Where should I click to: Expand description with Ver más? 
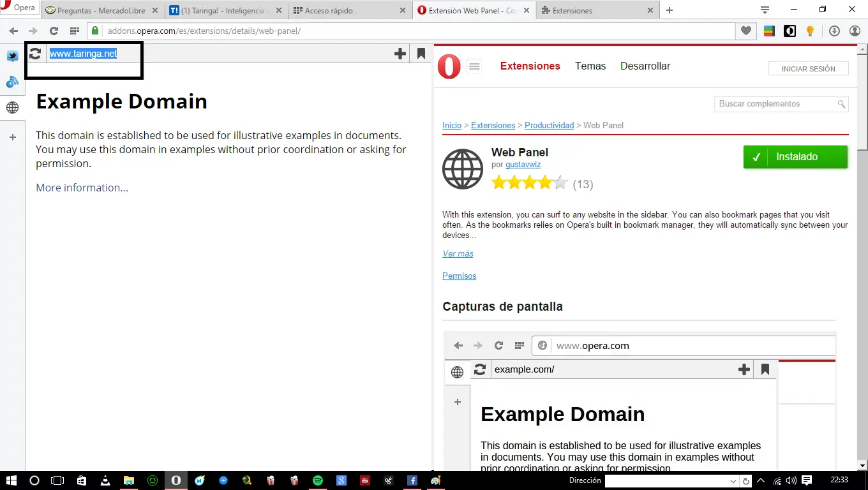[458, 253]
